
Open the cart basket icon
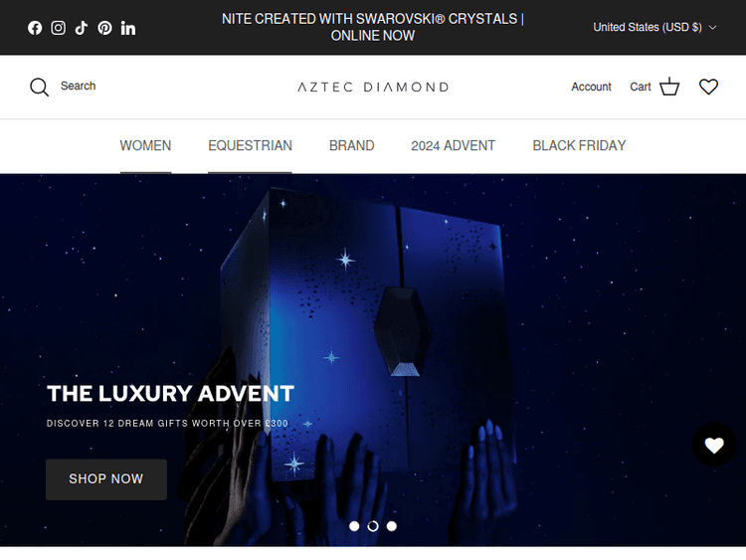pyautogui.click(x=669, y=87)
